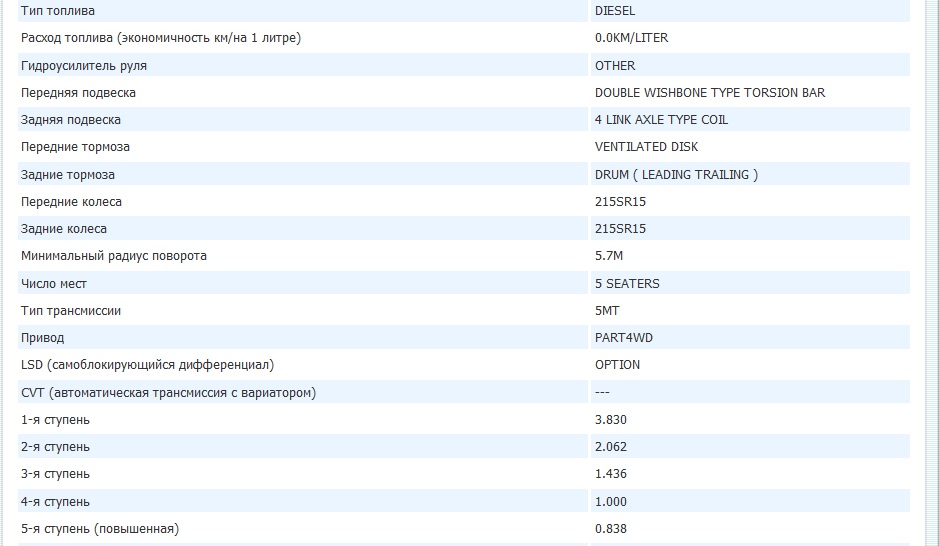The width and height of the screenshot is (939, 546).
Task: Click the '2-я ступень' row label
Action: point(55,447)
